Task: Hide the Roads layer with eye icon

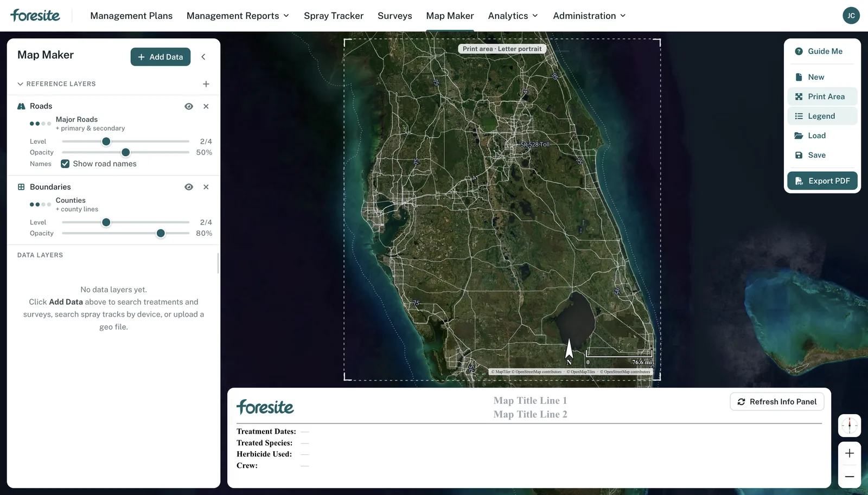Action: pyautogui.click(x=189, y=106)
